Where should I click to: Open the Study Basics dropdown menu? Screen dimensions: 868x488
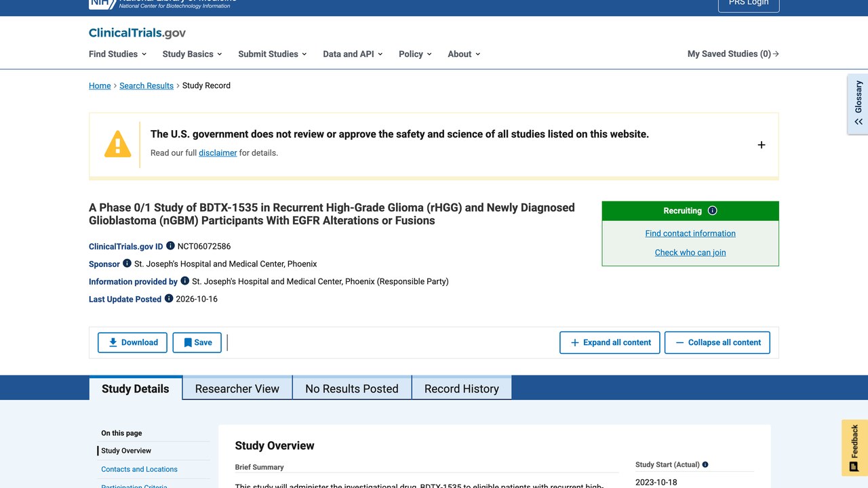192,54
